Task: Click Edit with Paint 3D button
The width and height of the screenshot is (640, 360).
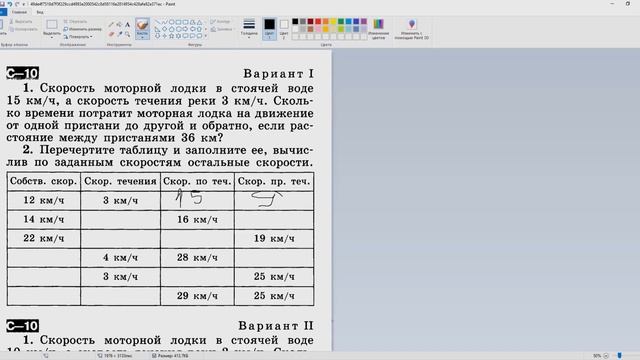Action: tap(411, 29)
